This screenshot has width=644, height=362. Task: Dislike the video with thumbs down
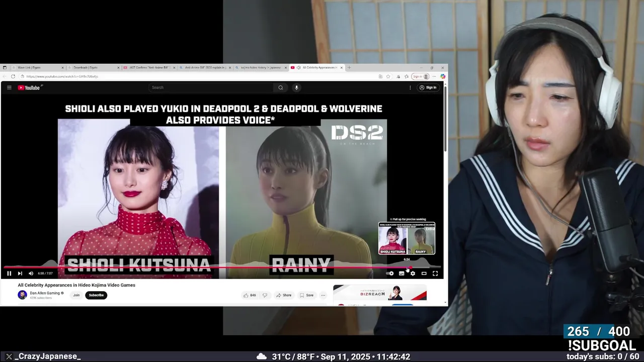click(265, 295)
